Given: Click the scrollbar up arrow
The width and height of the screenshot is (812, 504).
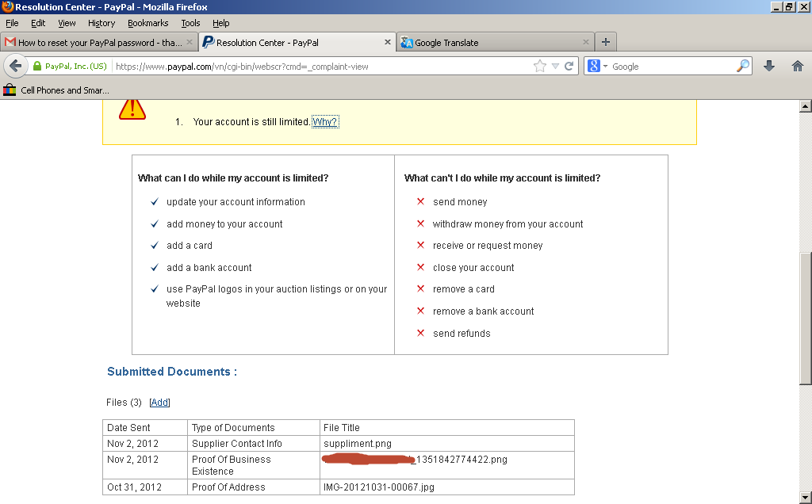Looking at the screenshot, I should pyautogui.click(x=805, y=107).
